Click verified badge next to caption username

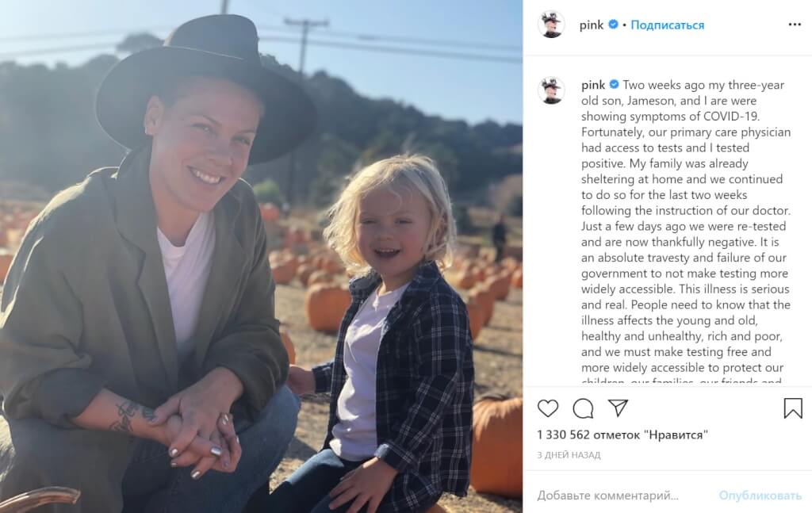[x=615, y=84]
